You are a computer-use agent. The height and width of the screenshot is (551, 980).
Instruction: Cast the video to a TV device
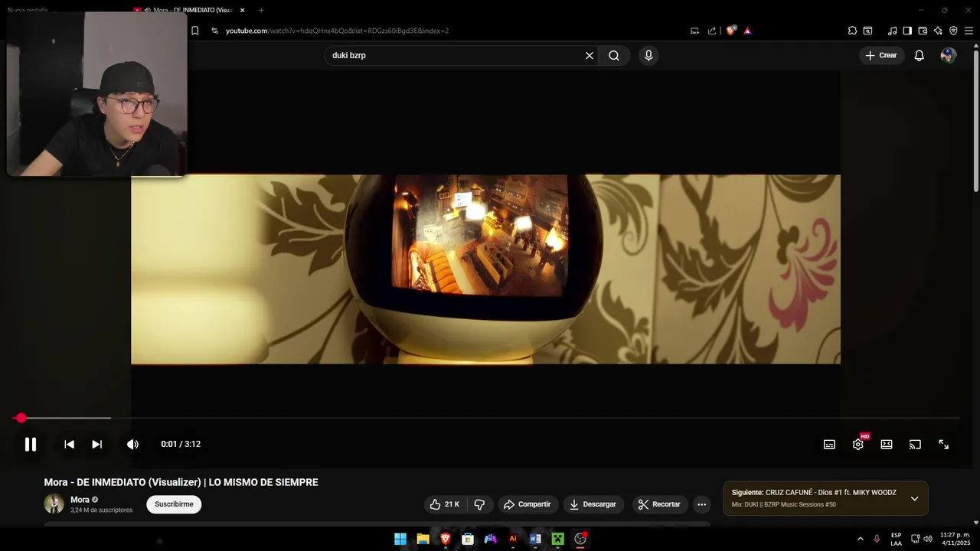[915, 445]
